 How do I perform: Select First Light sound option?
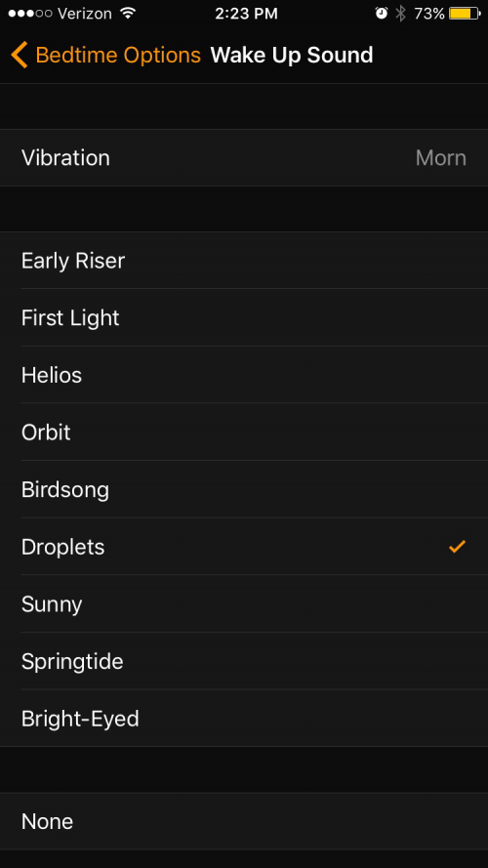(x=244, y=317)
